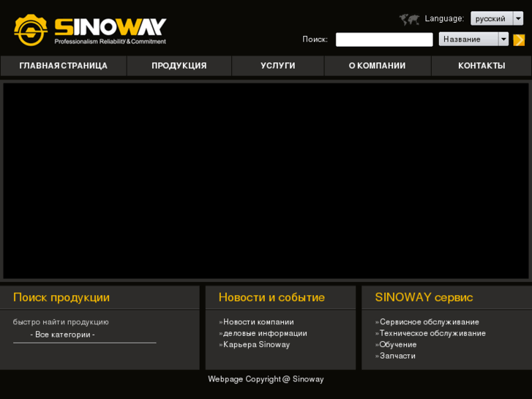Click the SINOWAY wordmark text logo
The width and height of the screenshot is (532, 399).
[x=110, y=27]
